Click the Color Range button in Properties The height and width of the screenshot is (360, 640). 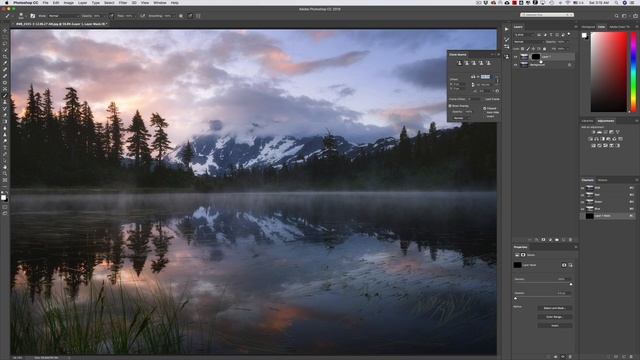point(555,317)
